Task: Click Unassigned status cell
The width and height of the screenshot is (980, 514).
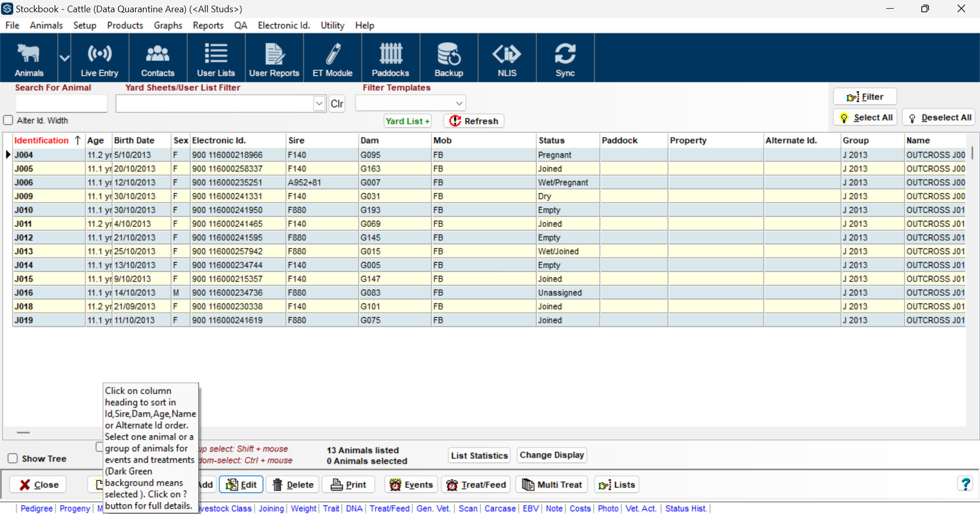Action: point(568,292)
